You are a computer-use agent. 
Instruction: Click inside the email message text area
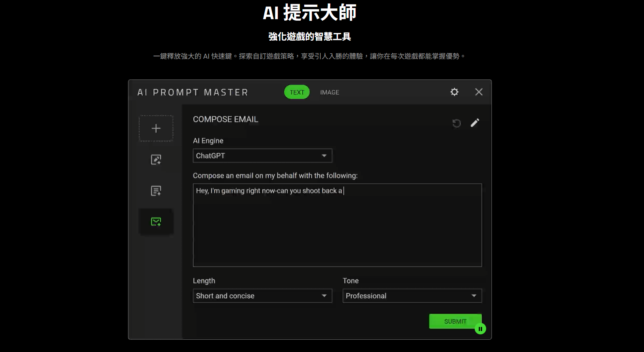[x=337, y=230]
